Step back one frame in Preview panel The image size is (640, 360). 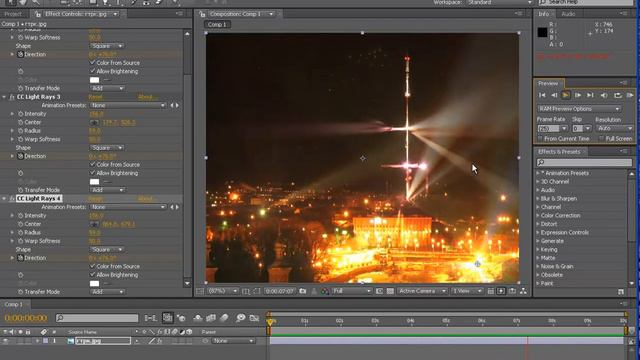(x=554, y=95)
